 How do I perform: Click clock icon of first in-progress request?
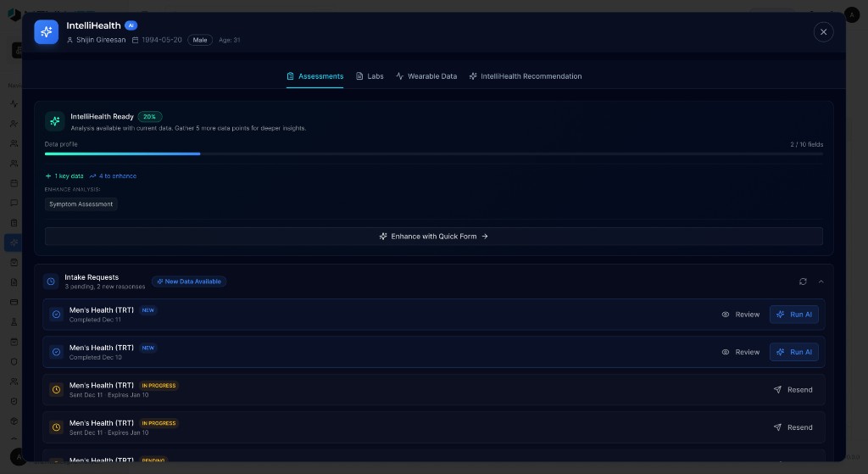point(57,390)
